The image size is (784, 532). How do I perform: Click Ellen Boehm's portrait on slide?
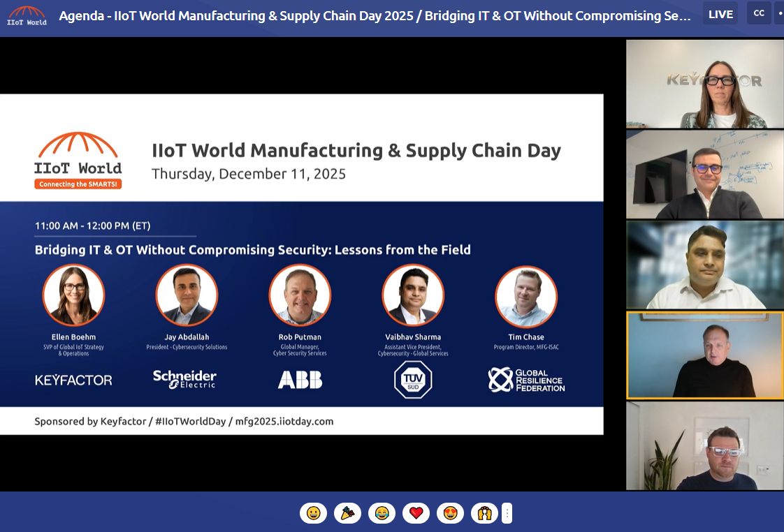[73, 295]
